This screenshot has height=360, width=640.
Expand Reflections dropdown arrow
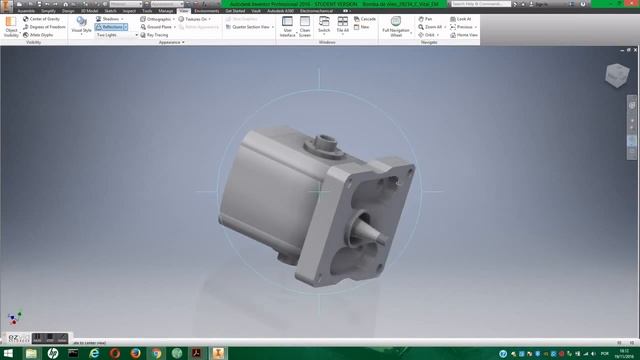click(x=125, y=27)
